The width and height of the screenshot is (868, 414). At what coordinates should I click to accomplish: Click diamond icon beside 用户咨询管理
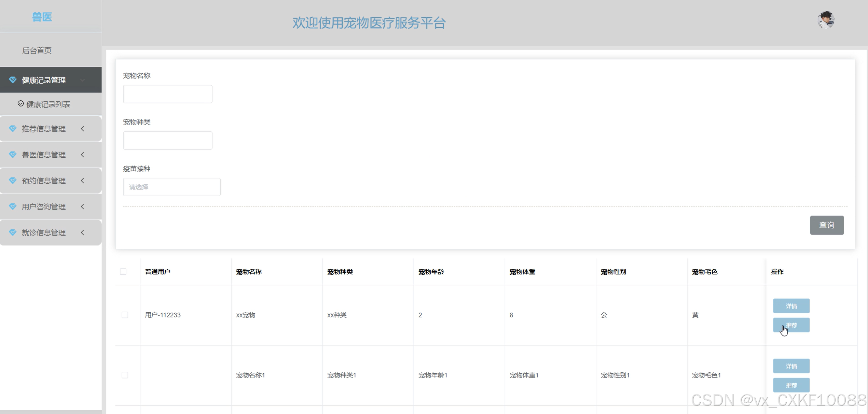tap(13, 206)
